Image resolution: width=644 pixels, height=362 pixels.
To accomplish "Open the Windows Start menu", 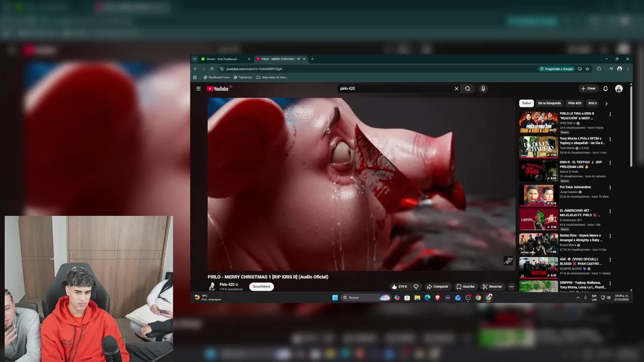I will click(x=335, y=298).
